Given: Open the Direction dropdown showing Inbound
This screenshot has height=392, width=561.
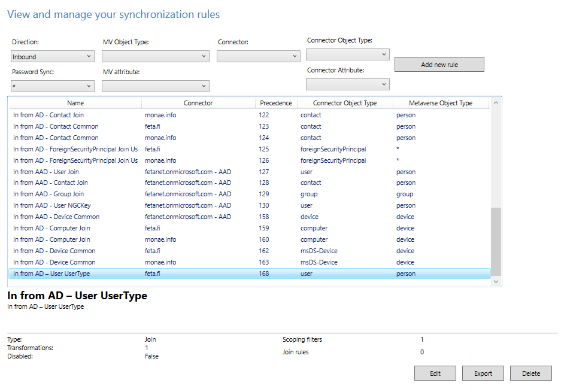Looking at the screenshot, I should coord(53,57).
